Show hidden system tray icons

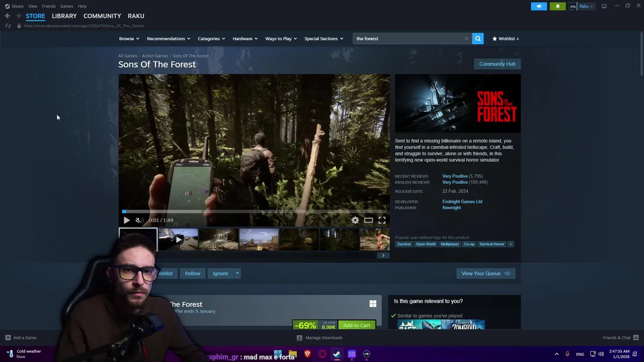coord(556,354)
